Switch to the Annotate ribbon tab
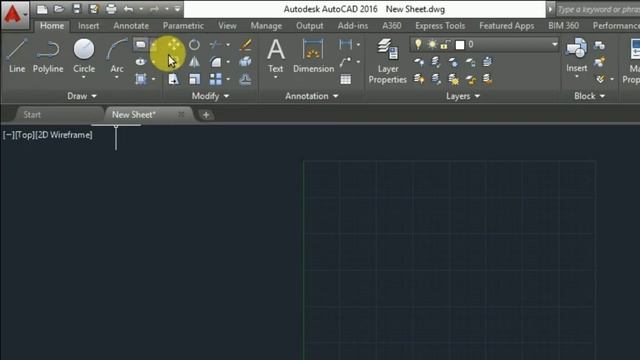 point(131,26)
